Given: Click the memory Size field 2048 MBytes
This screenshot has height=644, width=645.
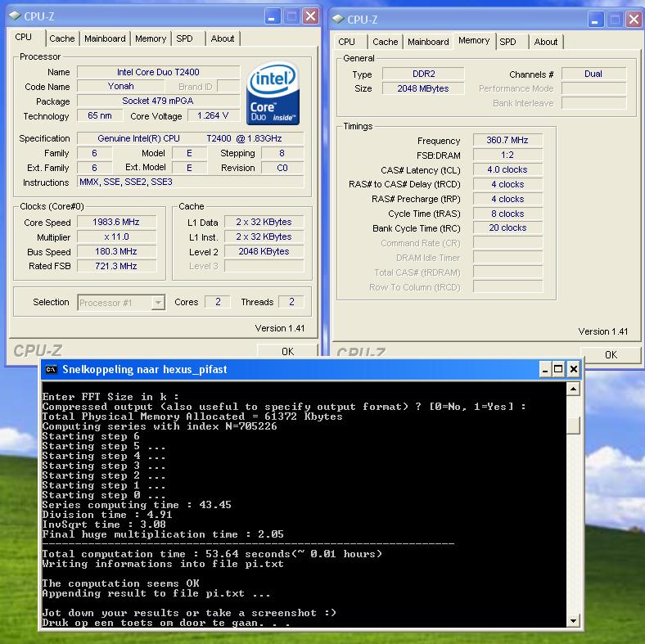Looking at the screenshot, I should click(423, 88).
